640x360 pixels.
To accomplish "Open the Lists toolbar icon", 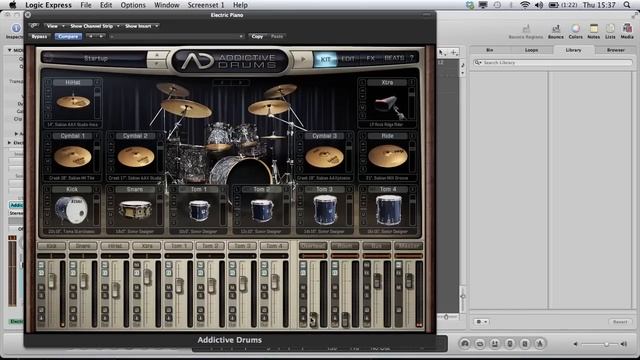I will pos(610,28).
